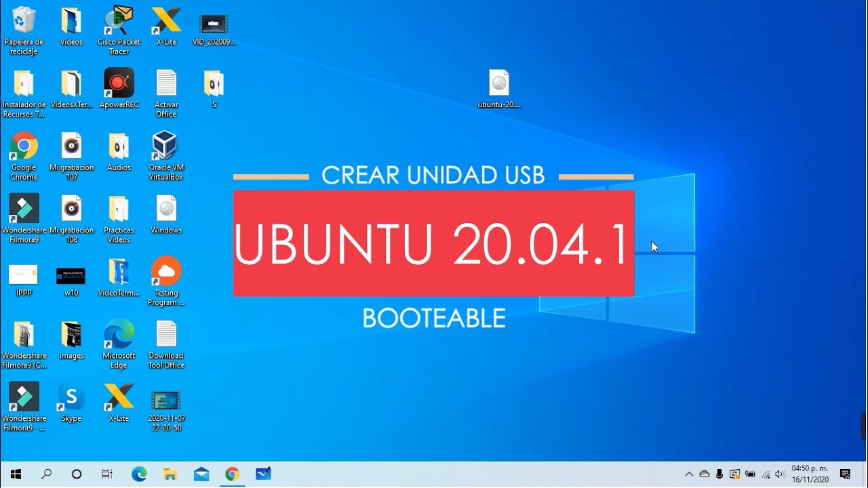Viewport: 868px width, 488px height.
Task: Launch Oracle VM VirtualBox
Action: (166, 157)
